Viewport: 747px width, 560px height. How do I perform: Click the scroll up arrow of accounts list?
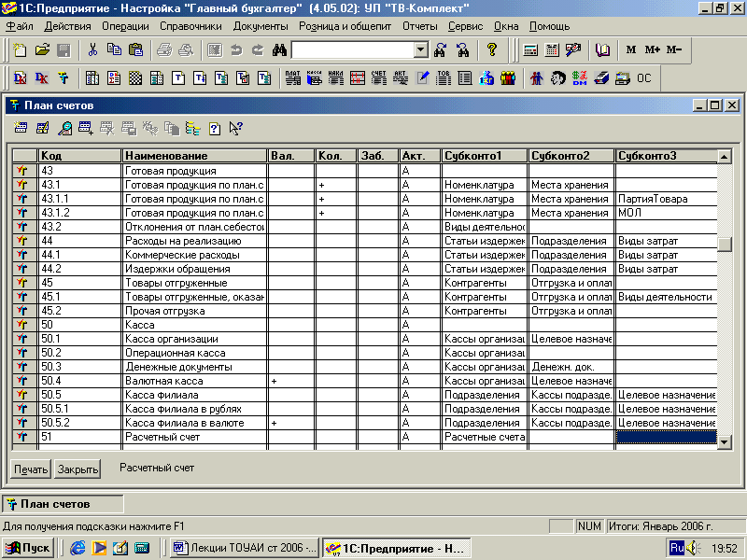724,156
